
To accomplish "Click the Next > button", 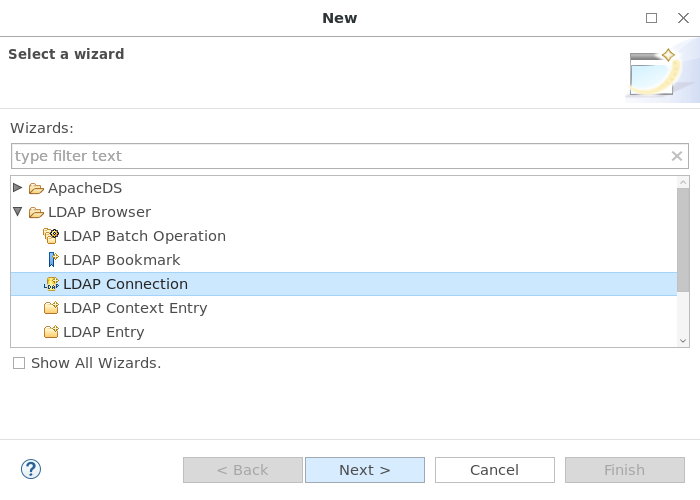I will click(x=365, y=470).
